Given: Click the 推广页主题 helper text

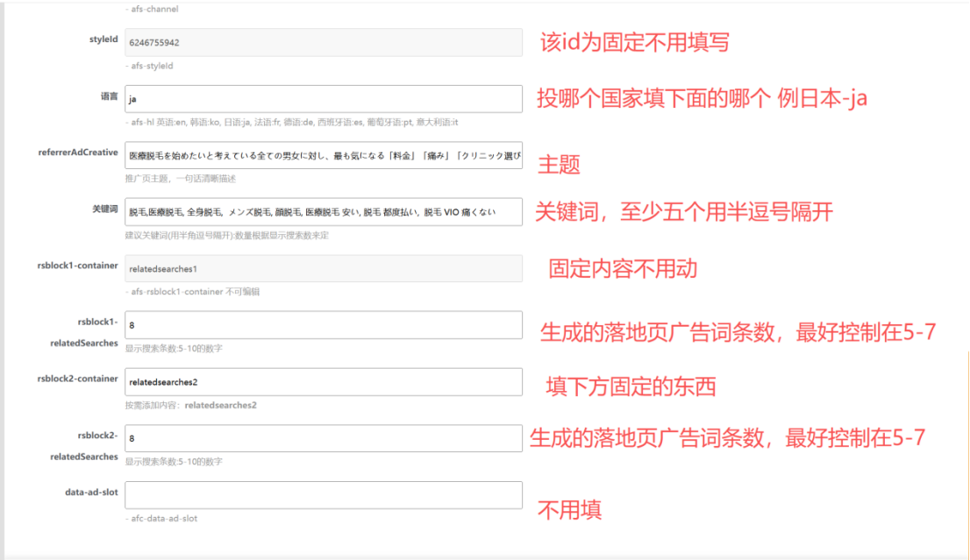Looking at the screenshot, I should pyautogui.click(x=180, y=179).
